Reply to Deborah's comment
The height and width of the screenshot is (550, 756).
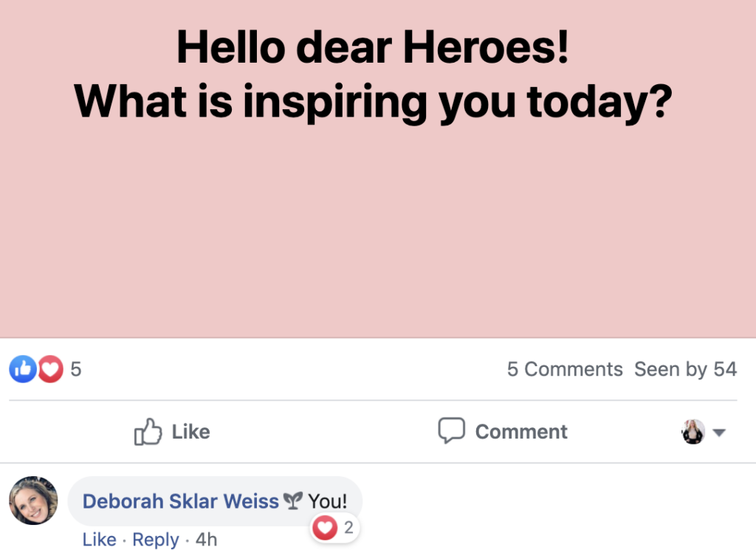click(x=156, y=540)
